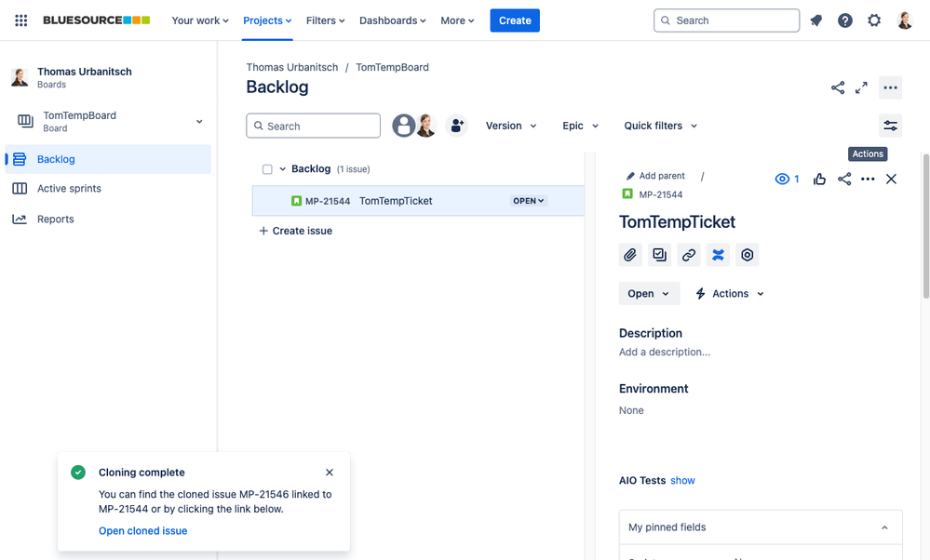930x560 pixels.
Task: Click the attach file paperclip icon
Action: [630, 255]
